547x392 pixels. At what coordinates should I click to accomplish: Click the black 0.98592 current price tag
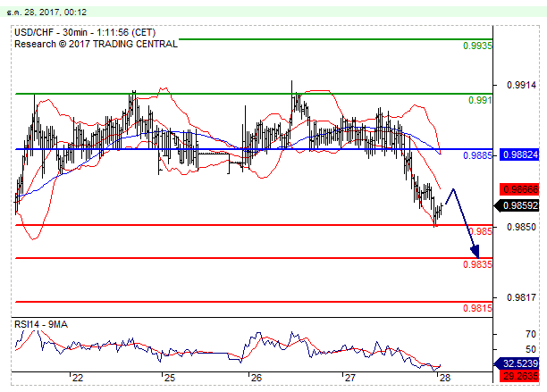[518, 205]
